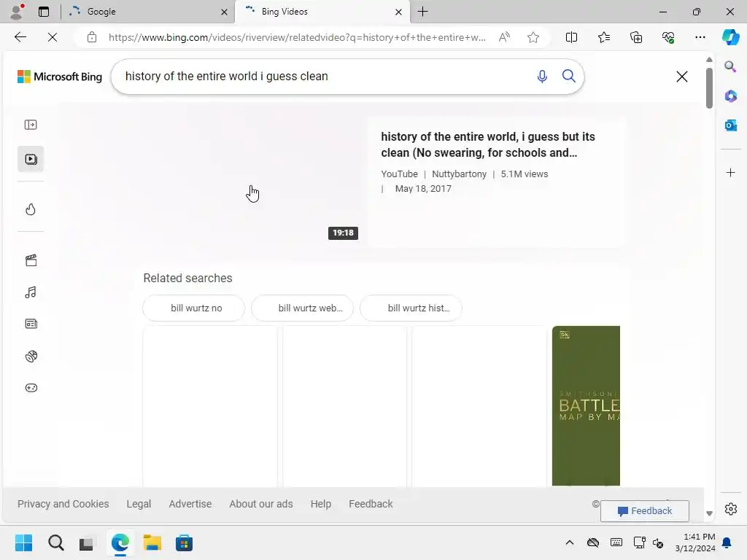The height and width of the screenshot is (560, 747).
Task: Open Copilot icon in browser corner
Action: click(x=730, y=37)
